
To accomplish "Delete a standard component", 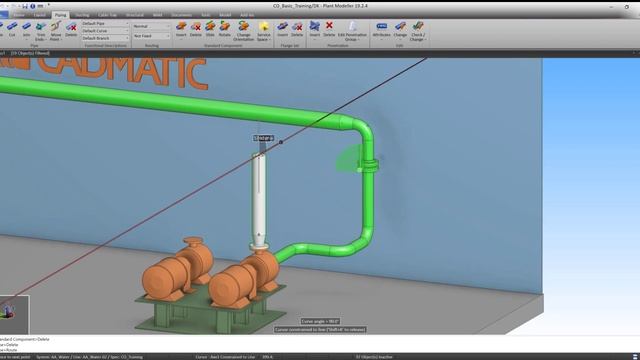I will point(196,30).
